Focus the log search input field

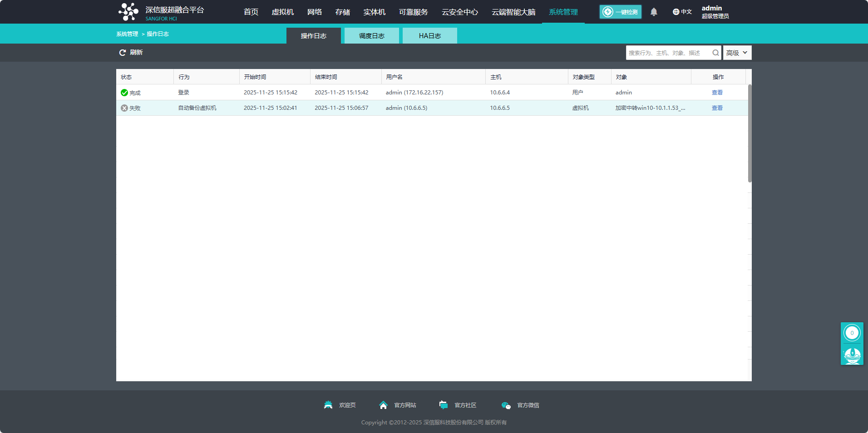[x=669, y=53]
